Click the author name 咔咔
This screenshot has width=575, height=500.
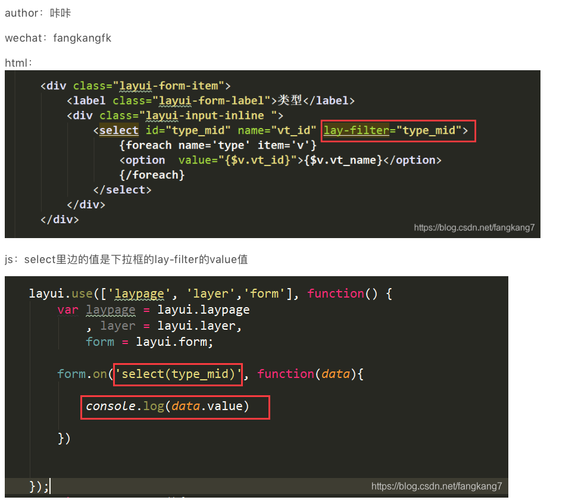(x=60, y=13)
